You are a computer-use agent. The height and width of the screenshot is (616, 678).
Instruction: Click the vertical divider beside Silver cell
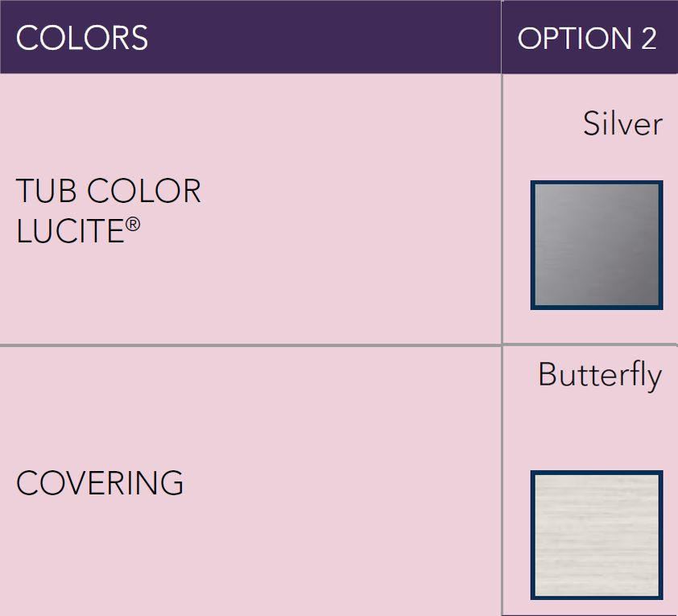tap(502, 209)
